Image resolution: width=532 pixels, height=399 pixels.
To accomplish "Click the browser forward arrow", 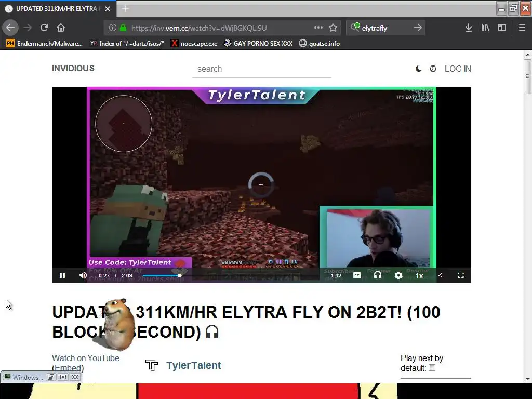I will pos(28,28).
